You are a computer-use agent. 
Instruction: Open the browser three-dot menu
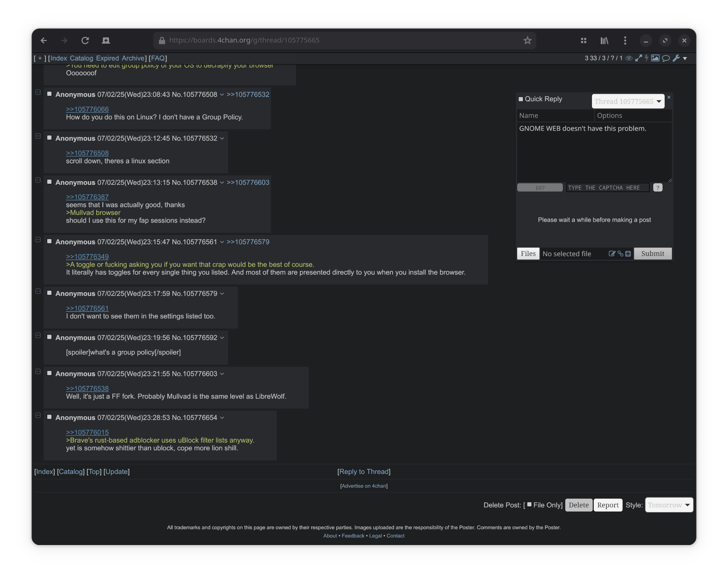click(625, 40)
